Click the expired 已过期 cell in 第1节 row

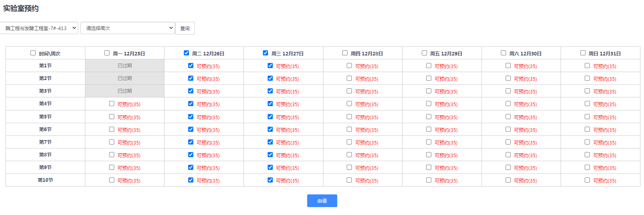tap(125, 66)
